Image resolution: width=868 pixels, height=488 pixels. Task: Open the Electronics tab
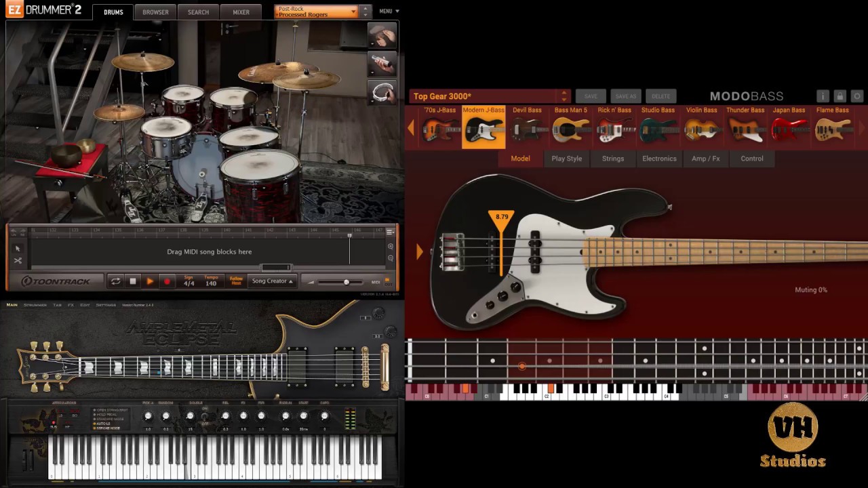pyautogui.click(x=660, y=159)
